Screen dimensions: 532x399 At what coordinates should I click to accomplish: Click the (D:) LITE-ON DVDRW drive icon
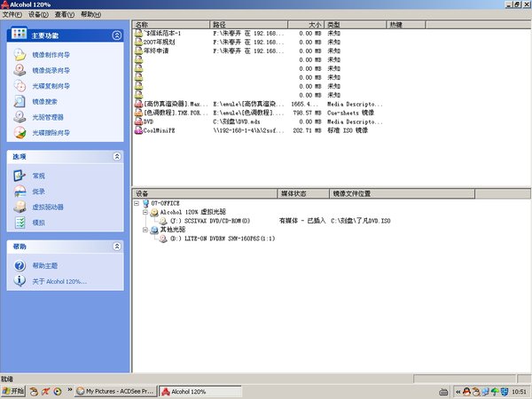(163, 239)
